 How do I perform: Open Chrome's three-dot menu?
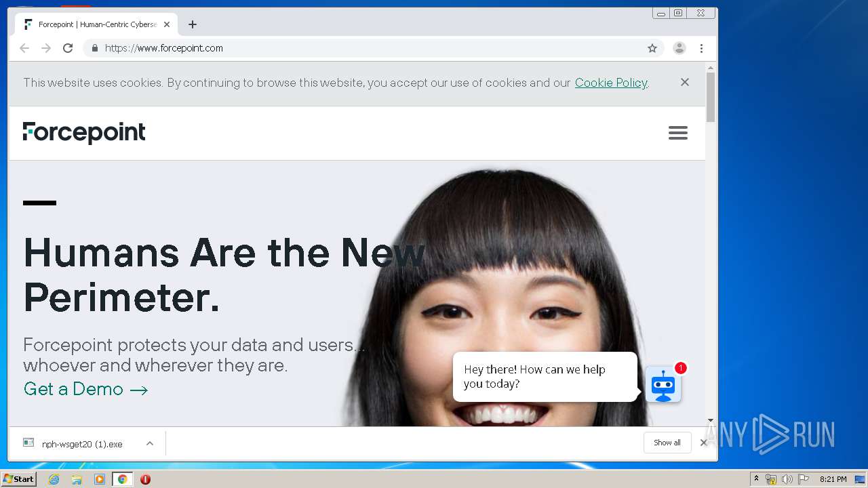(701, 48)
